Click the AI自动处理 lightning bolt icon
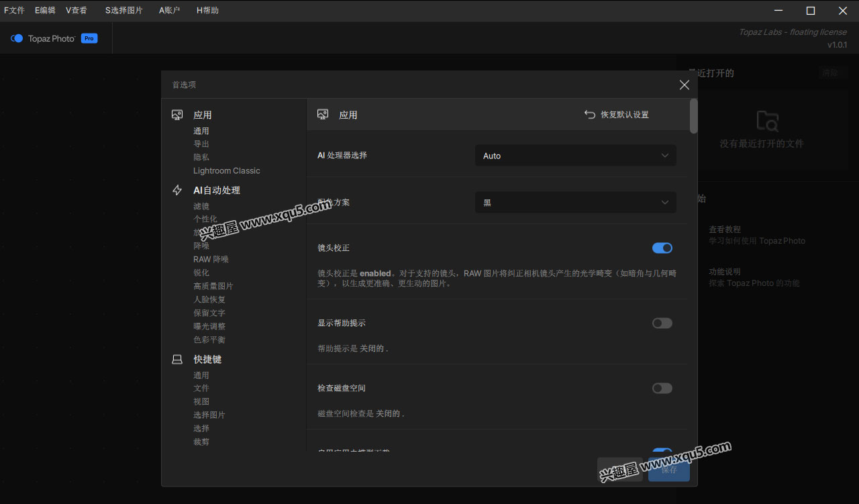Viewport: 859px width, 504px height. (177, 190)
